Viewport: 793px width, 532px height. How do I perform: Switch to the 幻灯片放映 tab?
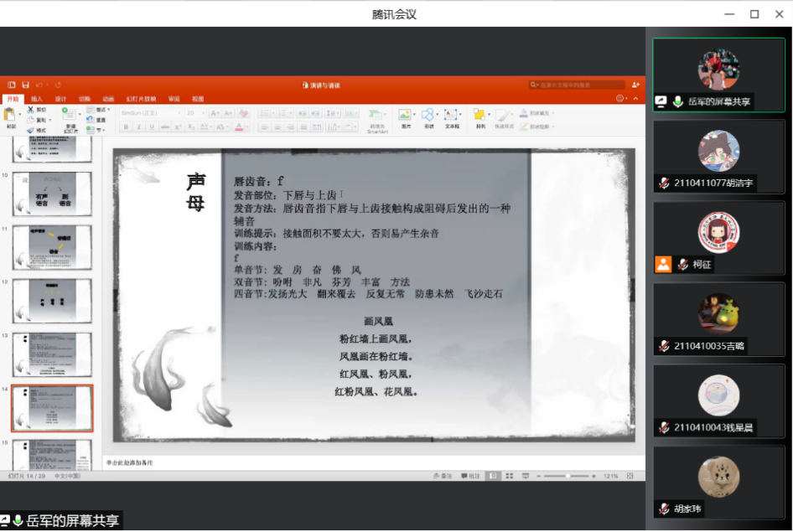pos(141,99)
